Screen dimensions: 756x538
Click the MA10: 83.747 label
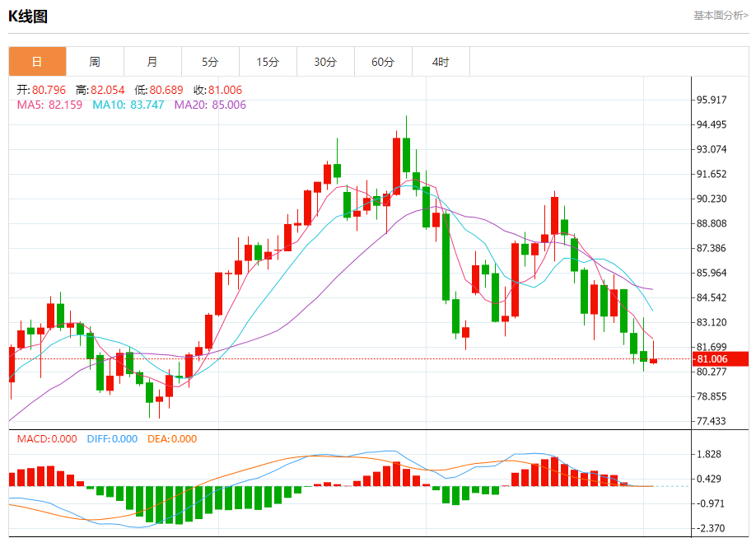tap(128, 105)
